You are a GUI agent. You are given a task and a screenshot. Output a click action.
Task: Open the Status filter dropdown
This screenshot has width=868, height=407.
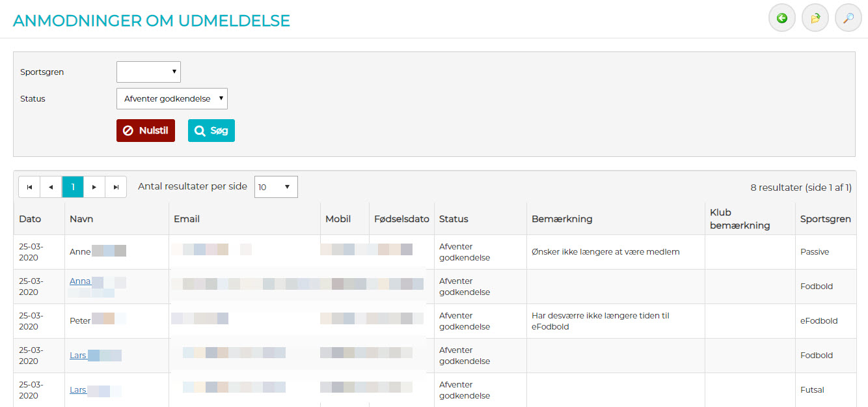[172, 99]
